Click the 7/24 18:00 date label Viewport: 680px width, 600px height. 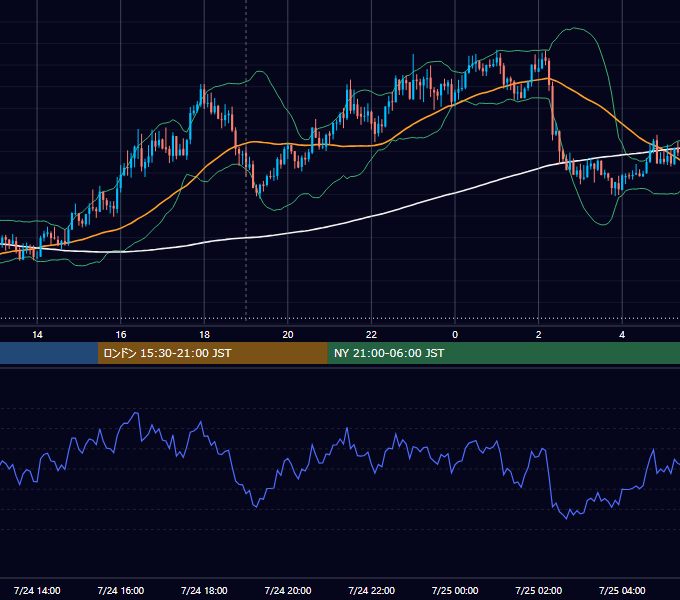(204, 590)
